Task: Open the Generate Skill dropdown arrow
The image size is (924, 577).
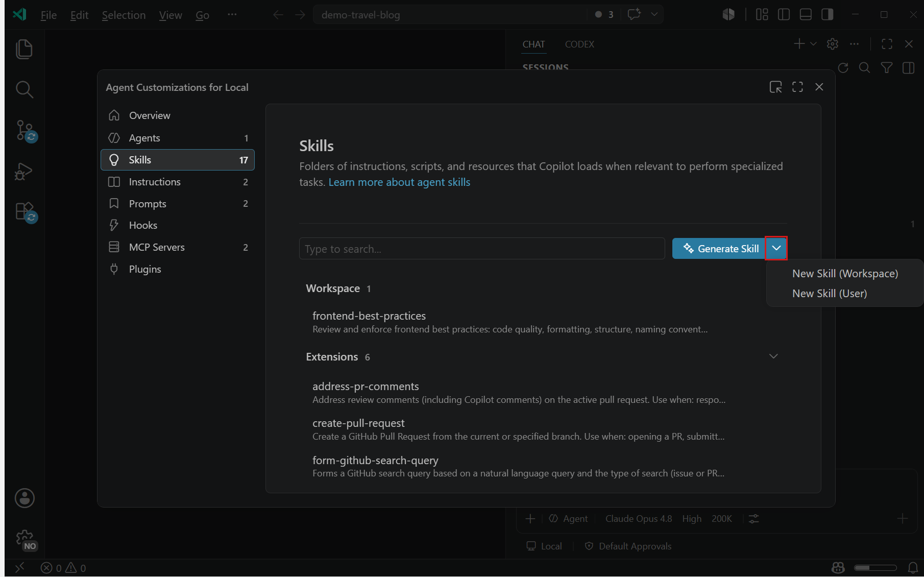Action: point(776,248)
